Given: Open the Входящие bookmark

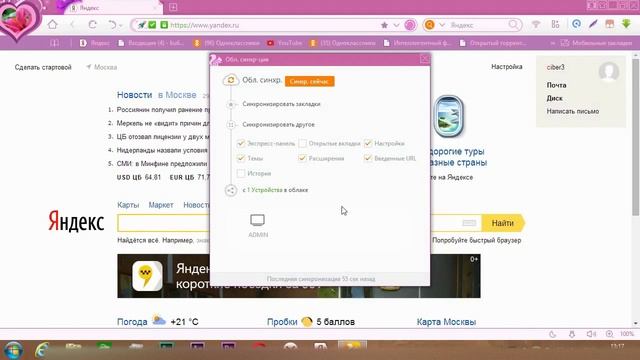Looking at the screenshot, I should 151,43.
